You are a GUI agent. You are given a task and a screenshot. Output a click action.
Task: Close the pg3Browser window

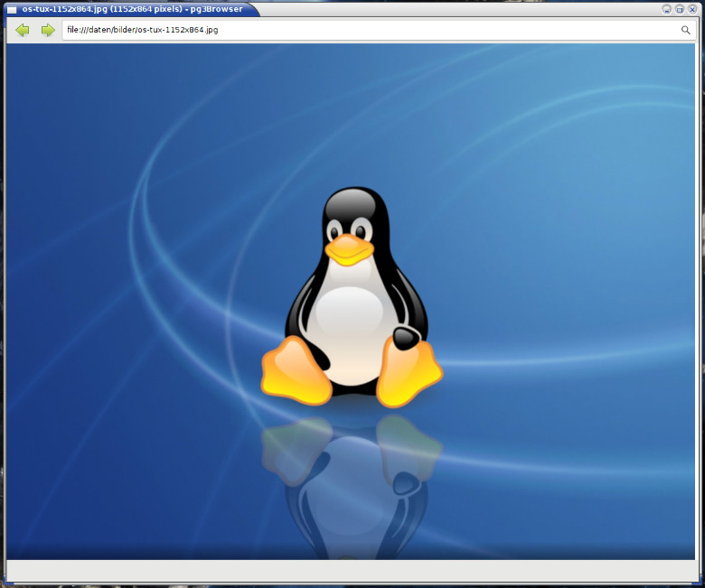(x=692, y=9)
